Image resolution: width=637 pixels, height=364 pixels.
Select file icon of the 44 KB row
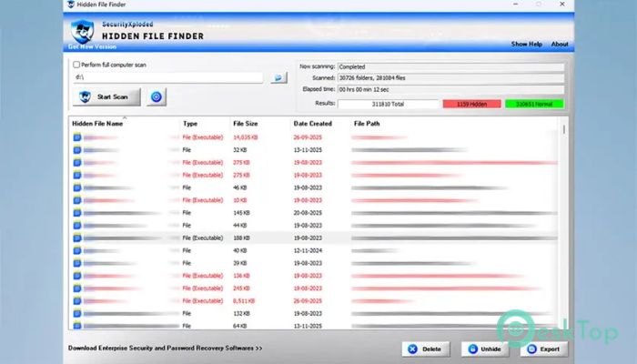(77, 226)
